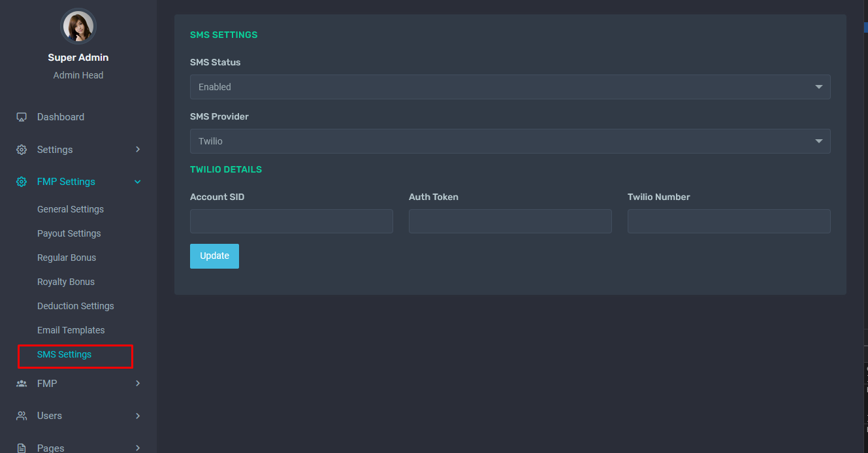Click the Users icon in sidebar
868x453 pixels.
point(22,416)
